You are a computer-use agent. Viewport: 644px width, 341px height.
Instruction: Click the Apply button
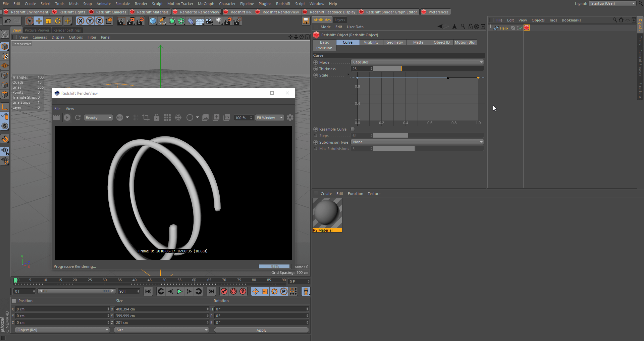pyautogui.click(x=261, y=330)
